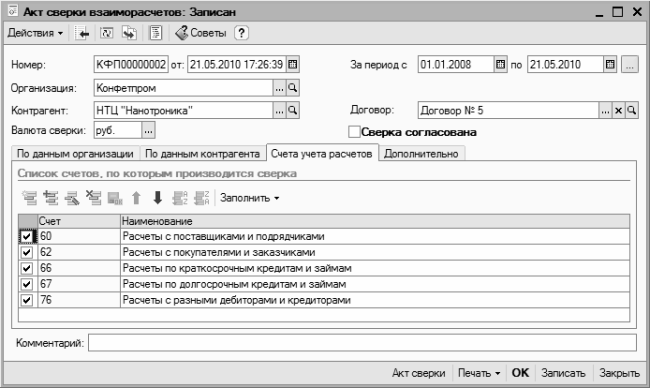Image resolution: width=650 pixels, height=388 pixels.
Task: Click the Договор field Договор № 5
Action: click(508, 110)
